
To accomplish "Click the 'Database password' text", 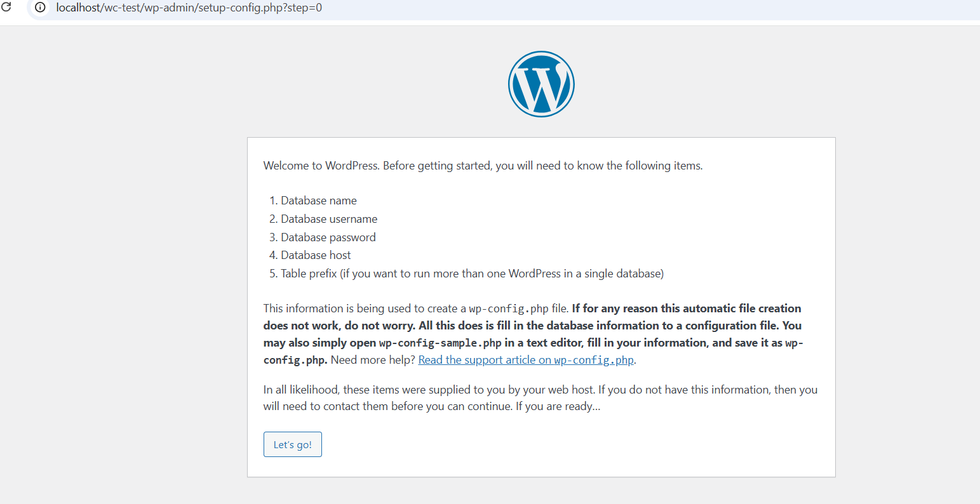I will click(328, 237).
